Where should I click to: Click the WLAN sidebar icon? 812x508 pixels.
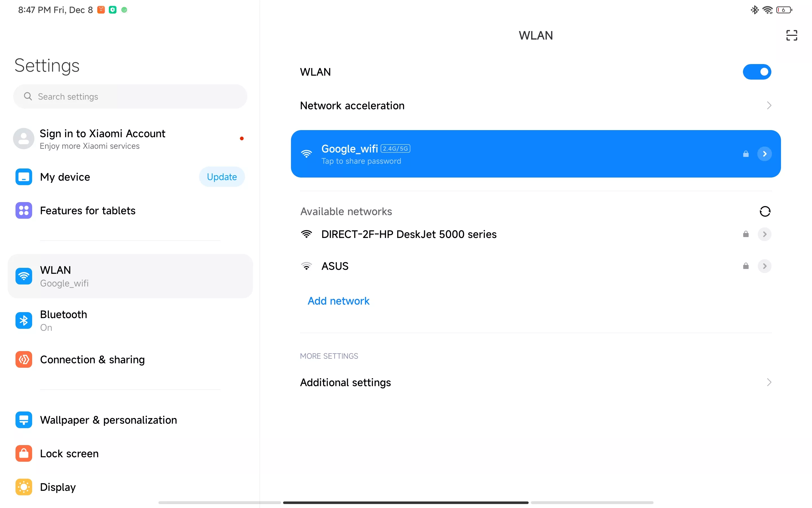pos(23,276)
